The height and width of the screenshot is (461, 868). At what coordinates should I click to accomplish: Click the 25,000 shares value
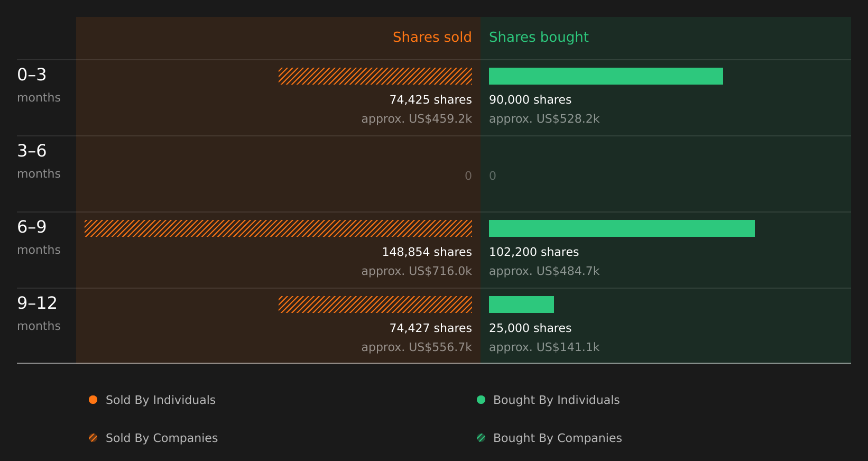530,328
